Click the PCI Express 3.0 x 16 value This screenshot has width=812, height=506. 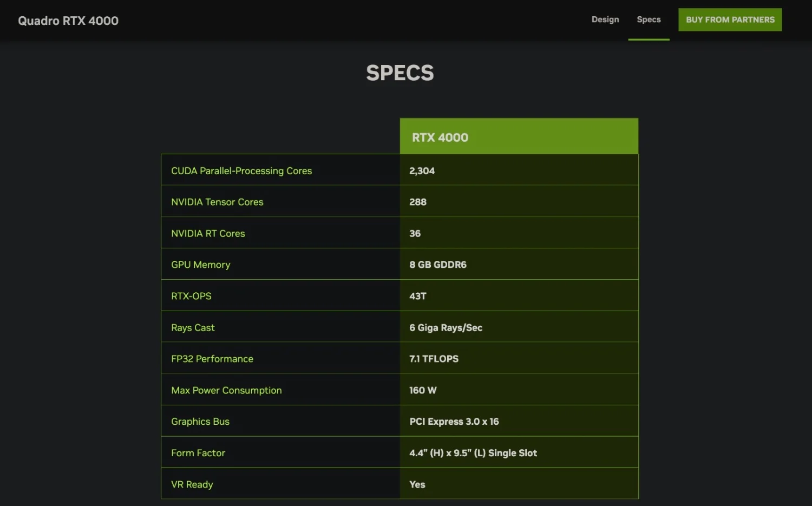[x=454, y=422]
